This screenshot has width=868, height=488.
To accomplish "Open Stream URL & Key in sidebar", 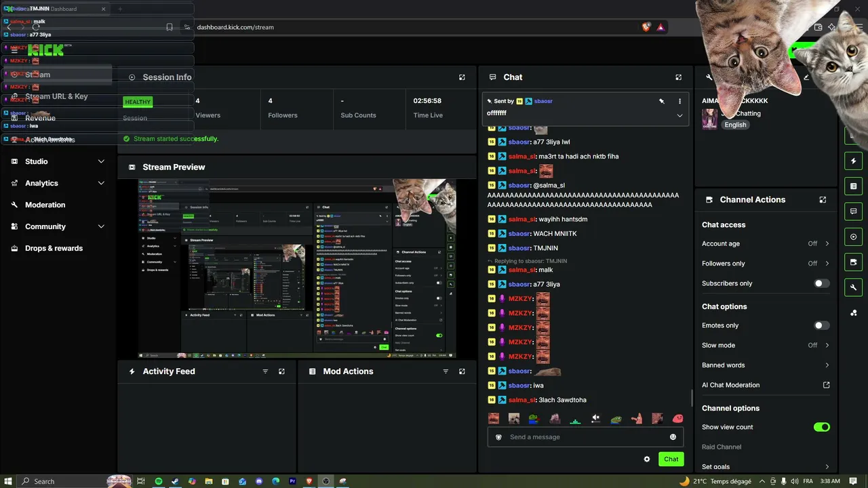I will pyautogui.click(x=56, y=96).
